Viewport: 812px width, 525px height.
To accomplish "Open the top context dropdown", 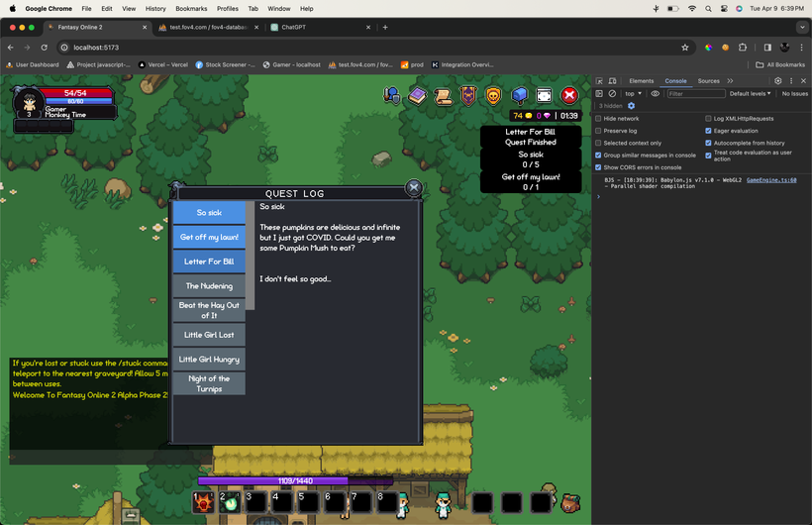I will [x=634, y=94].
